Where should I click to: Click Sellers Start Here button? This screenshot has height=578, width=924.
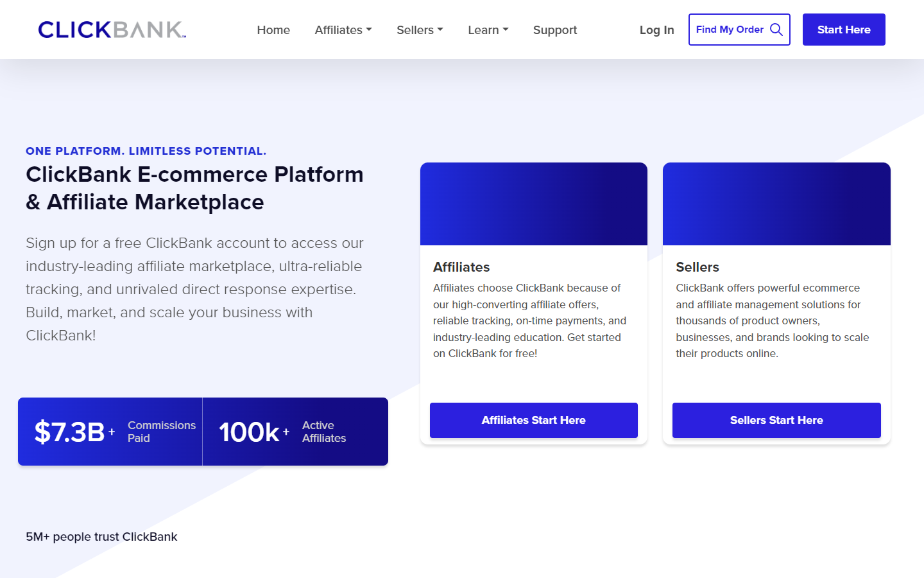point(776,420)
